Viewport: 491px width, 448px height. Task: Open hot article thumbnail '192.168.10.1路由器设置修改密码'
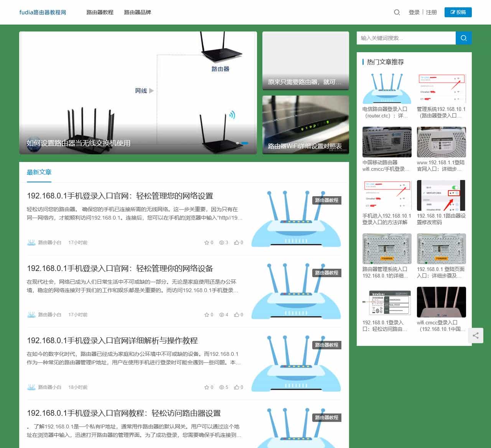(x=442, y=195)
